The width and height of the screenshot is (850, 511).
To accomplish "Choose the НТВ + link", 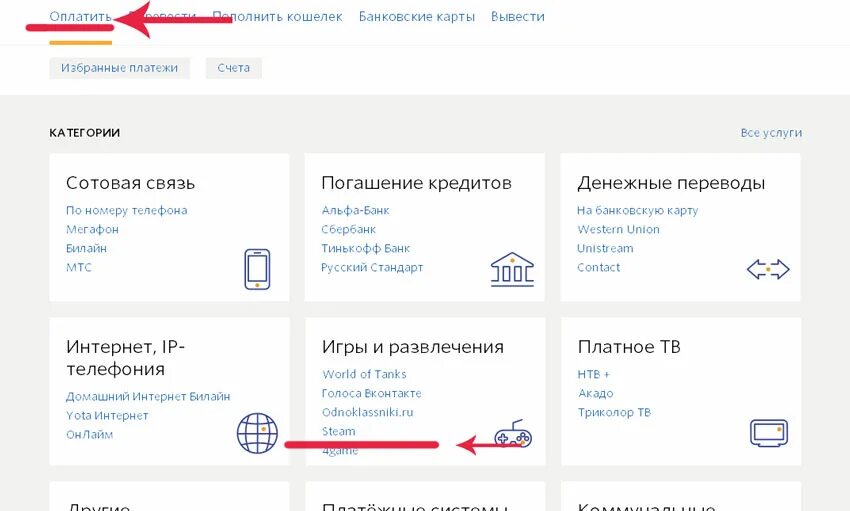I will click(594, 374).
